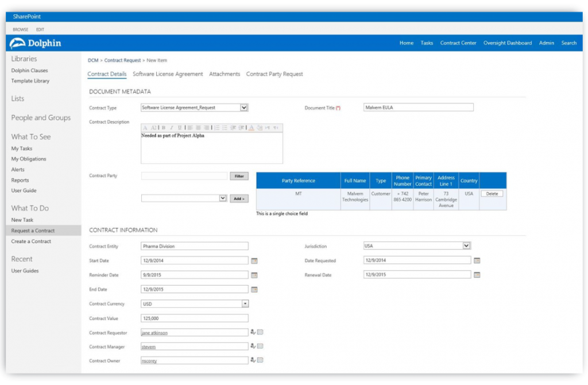Apply bold formatting in Contract Description editor
Screen dimensions: 588x385
pyautogui.click(x=164, y=127)
